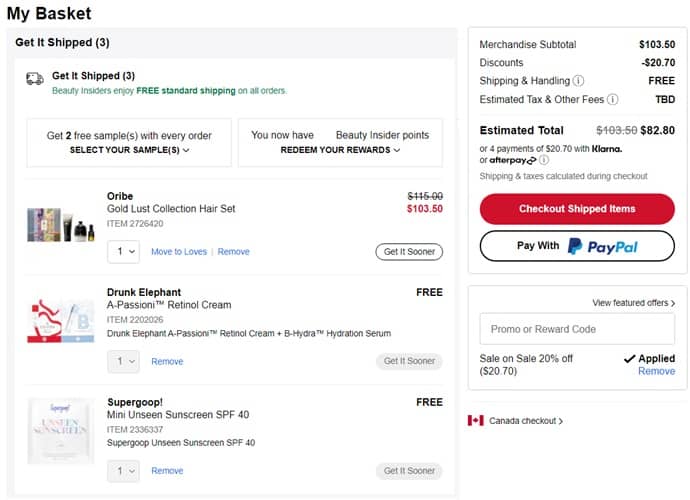Open Canada checkout link
This screenshot has height=500, width=690.
click(525, 421)
